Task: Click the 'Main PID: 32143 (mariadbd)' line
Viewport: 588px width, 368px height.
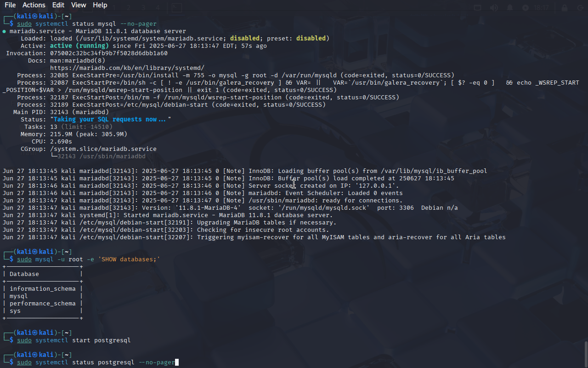Action: [x=61, y=112]
